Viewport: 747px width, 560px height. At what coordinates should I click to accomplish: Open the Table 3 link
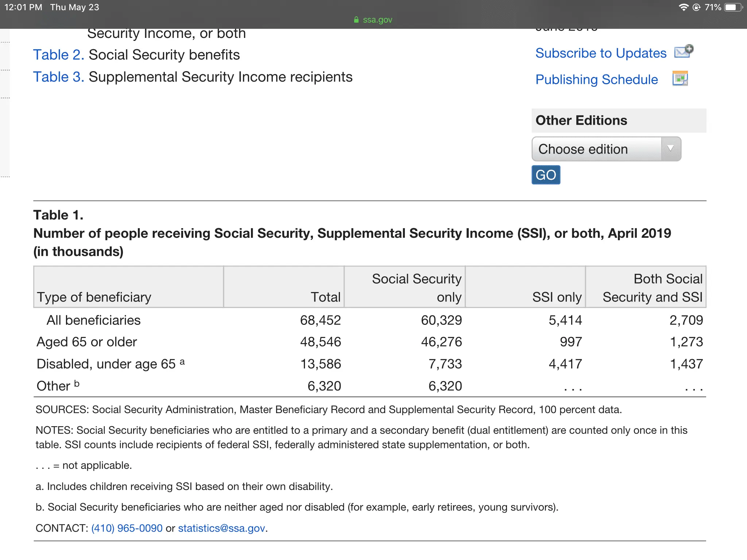pos(58,77)
